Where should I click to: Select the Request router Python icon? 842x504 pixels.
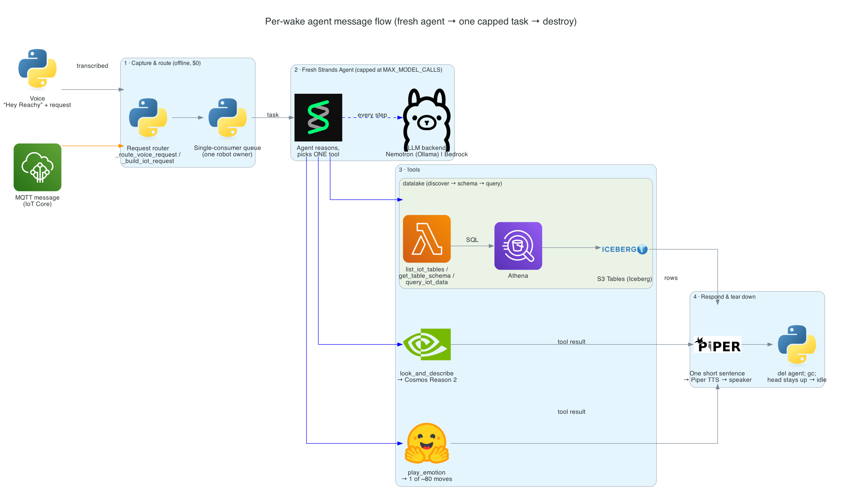(148, 118)
